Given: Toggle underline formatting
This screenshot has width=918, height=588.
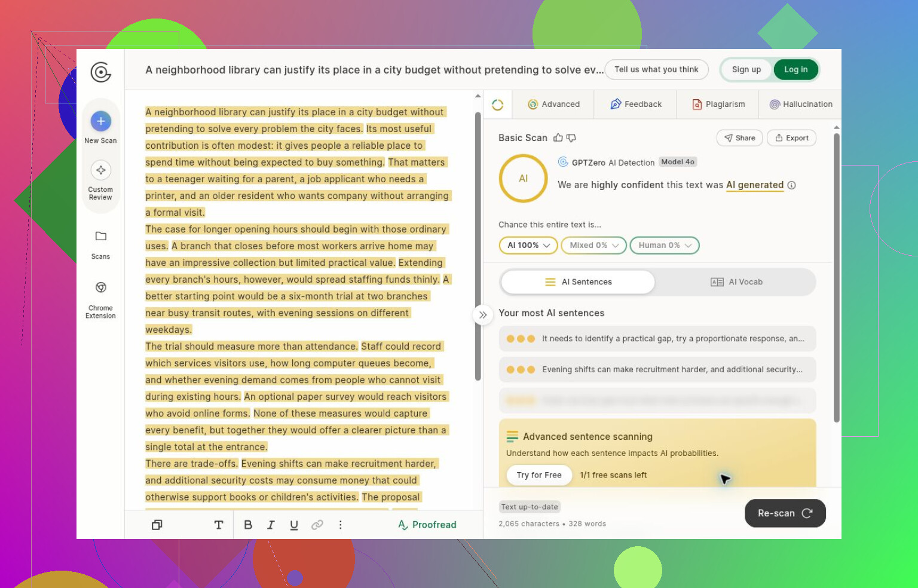Looking at the screenshot, I should pos(294,525).
